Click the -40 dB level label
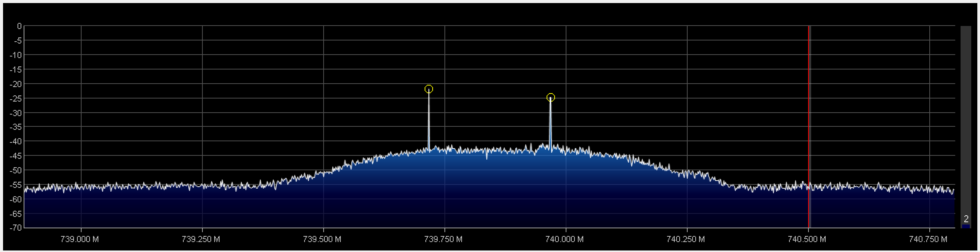This screenshot has height=252, width=980. click(16, 141)
